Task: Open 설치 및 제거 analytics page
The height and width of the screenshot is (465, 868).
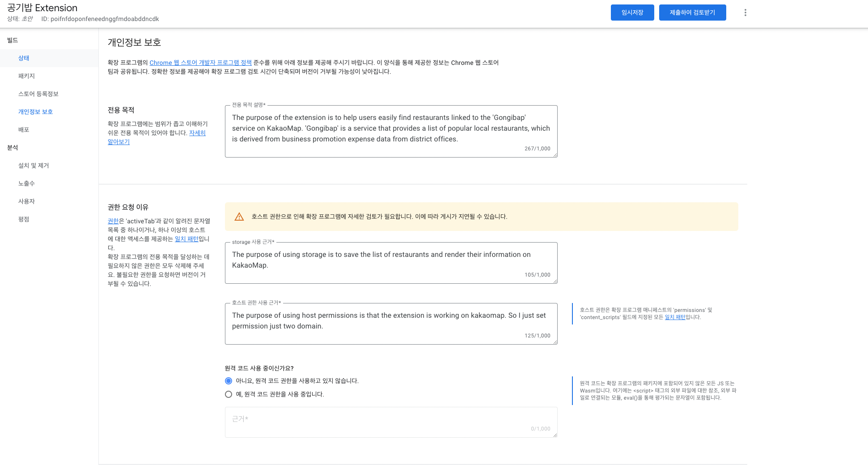Action: 34,166
